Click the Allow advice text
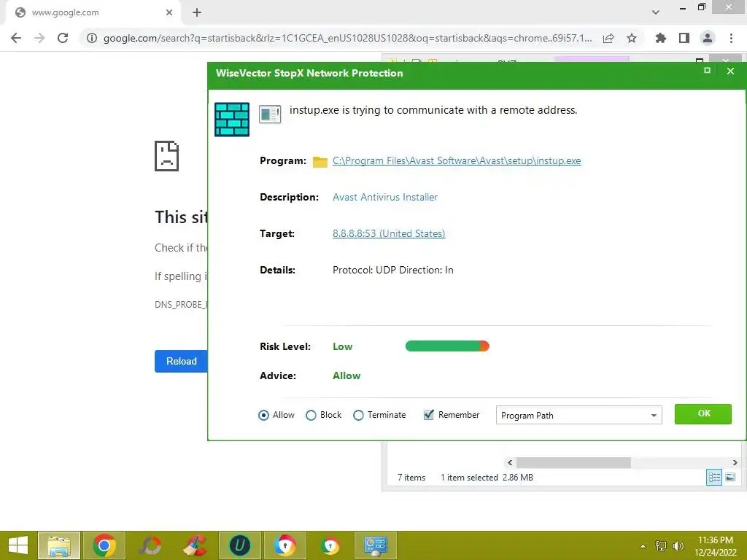The image size is (747, 560). click(x=347, y=376)
